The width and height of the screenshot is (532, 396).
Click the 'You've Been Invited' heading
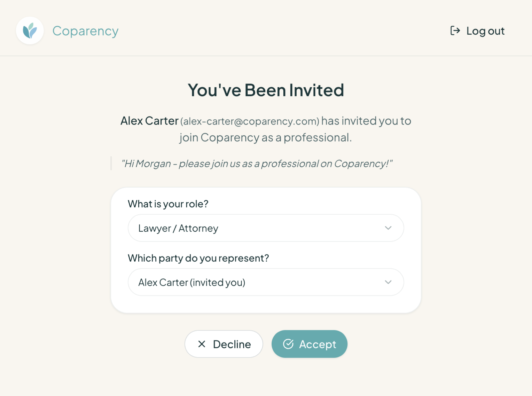pyautogui.click(x=266, y=90)
